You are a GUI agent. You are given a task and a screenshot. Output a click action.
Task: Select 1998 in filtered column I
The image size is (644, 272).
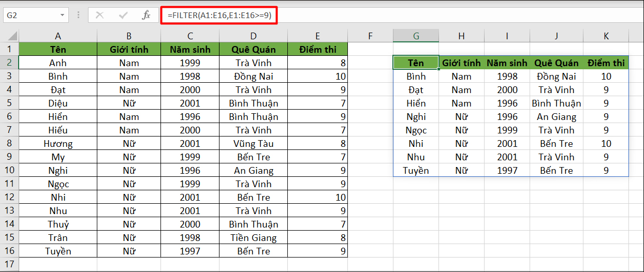pyautogui.click(x=507, y=76)
